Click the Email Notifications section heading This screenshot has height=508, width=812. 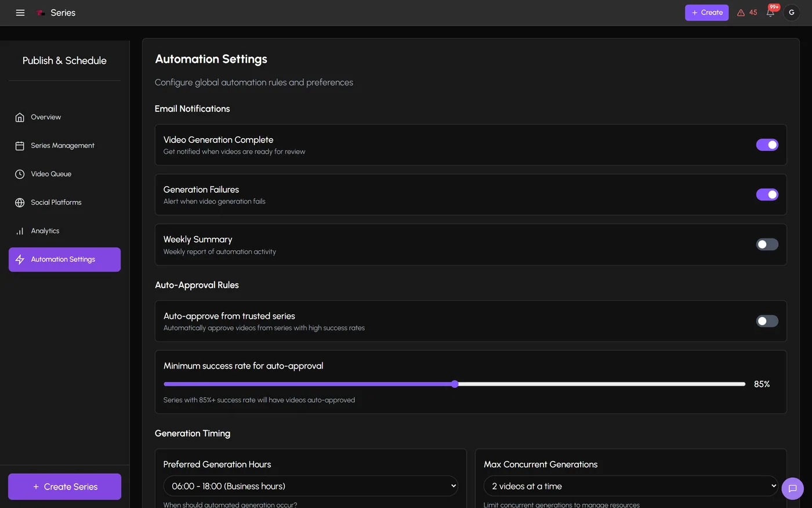coord(192,109)
